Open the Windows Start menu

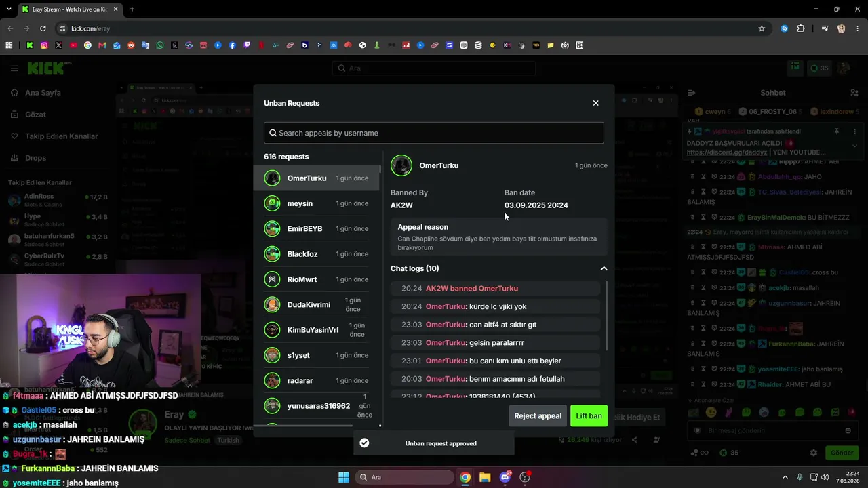point(343,477)
